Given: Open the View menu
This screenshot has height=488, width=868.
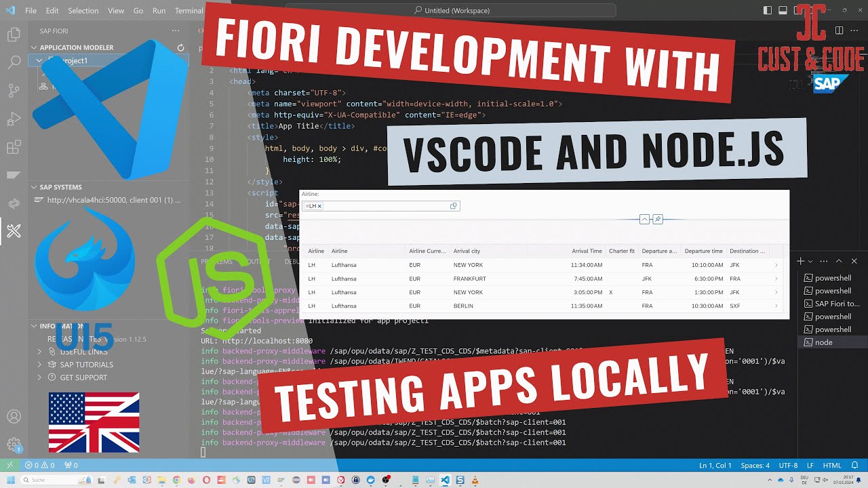Looking at the screenshot, I should (x=116, y=10).
